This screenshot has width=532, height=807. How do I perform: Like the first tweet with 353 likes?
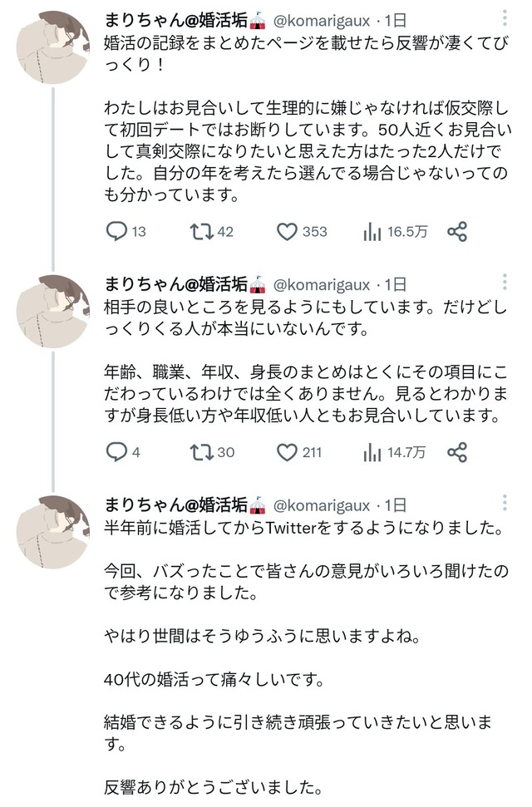[x=287, y=232]
